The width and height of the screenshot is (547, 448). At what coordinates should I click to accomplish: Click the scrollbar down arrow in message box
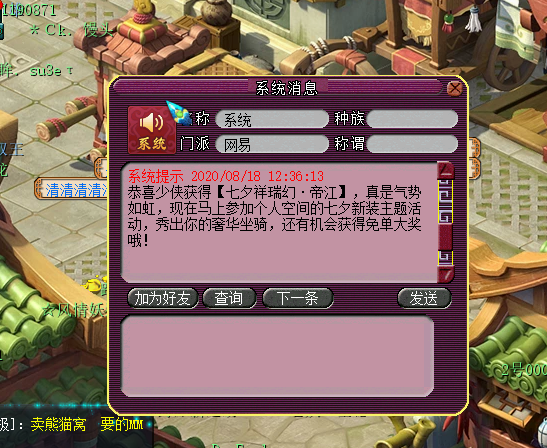[x=445, y=274]
